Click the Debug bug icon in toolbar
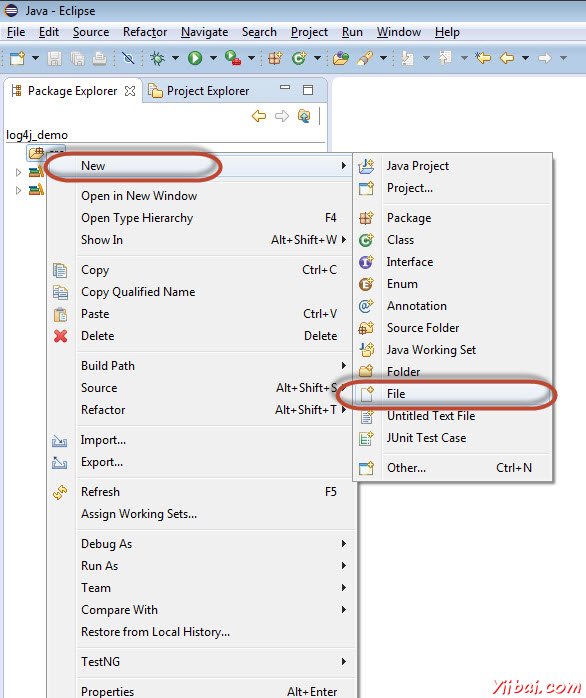This screenshot has width=586, height=698. [x=157, y=58]
